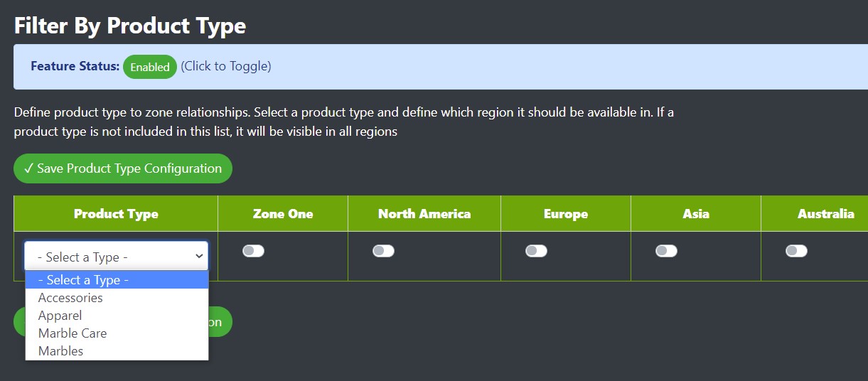Open the Select a Type dropdown
The height and width of the screenshot is (381, 868).
point(117,257)
